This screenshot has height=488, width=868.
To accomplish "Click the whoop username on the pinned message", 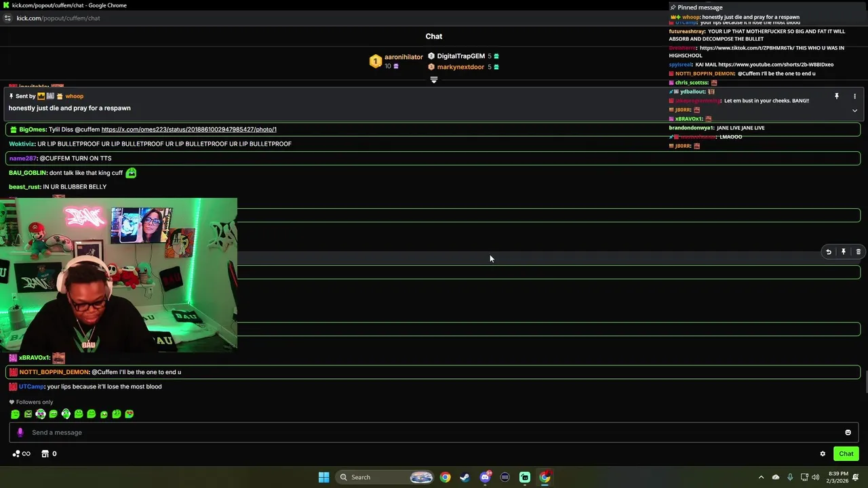I will pos(74,96).
